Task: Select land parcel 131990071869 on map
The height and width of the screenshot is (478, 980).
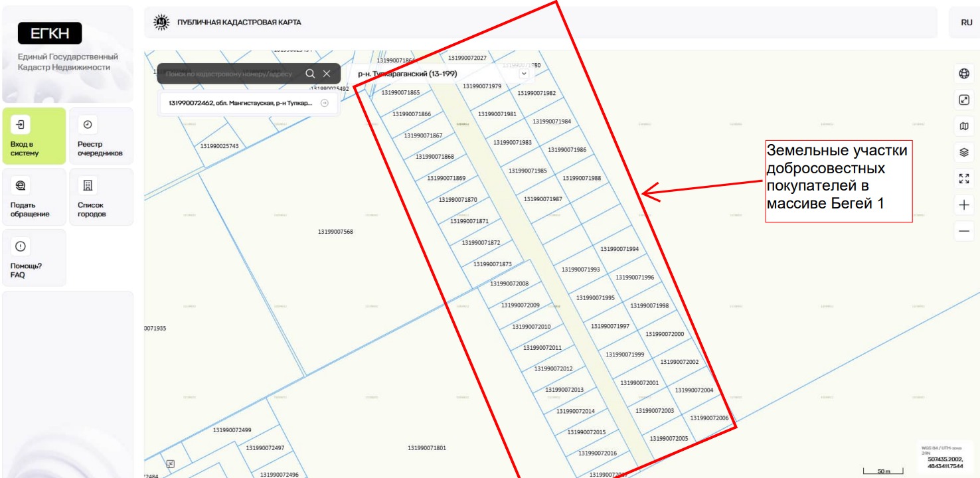Action: (446, 178)
